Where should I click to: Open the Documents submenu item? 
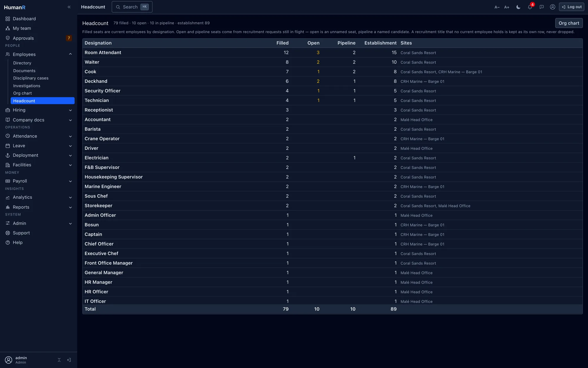pos(42,71)
